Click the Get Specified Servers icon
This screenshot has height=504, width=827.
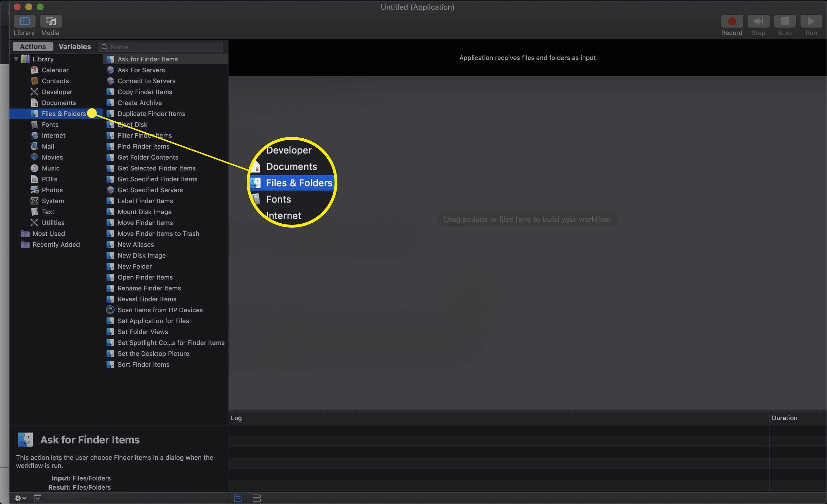[x=110, y=190]
